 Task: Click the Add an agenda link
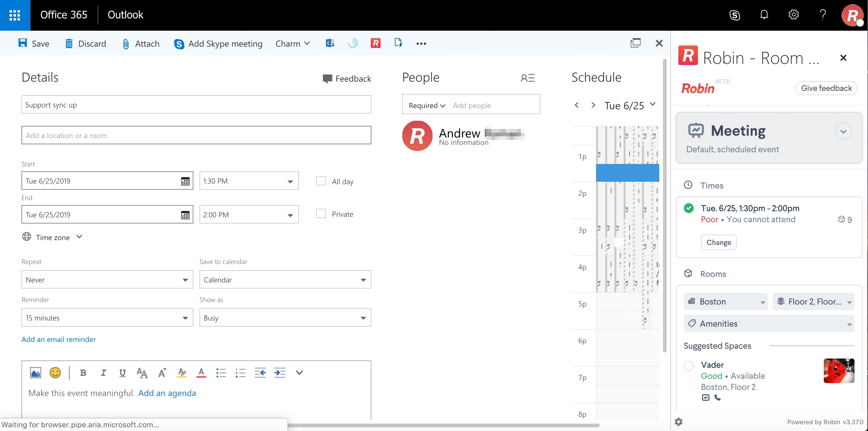point(167,393)
